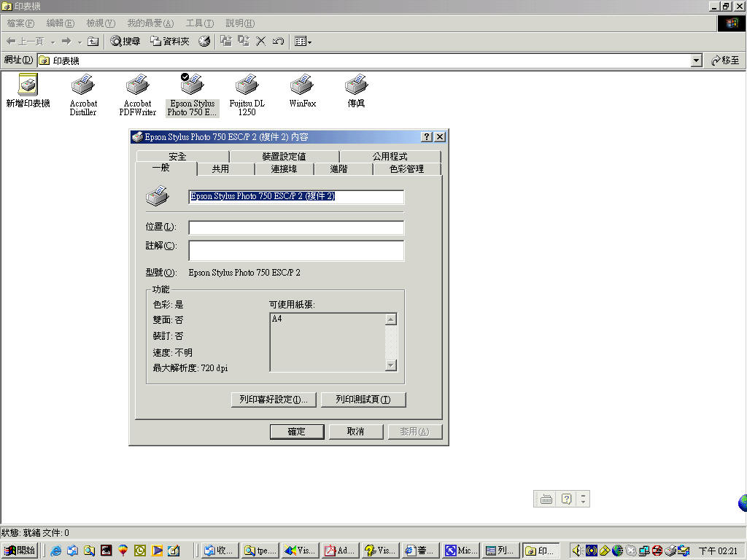Open the 我的最愛 favorites menu
The height and width of the screenshot is (560, 747).
pyautogui.click(x=150, y=23)
